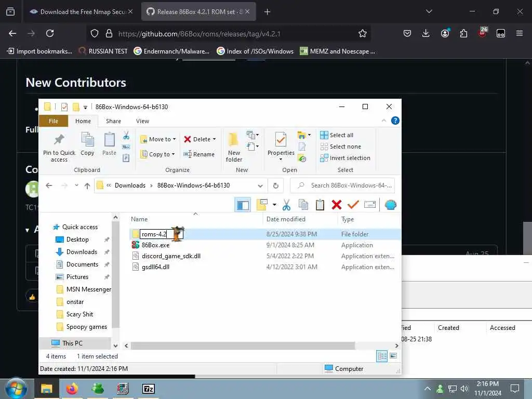This screenshot has width=532, height=399.
Task: Click the Paste button in the ribbon
Action: pyautogui.click(x=109, y=144)
